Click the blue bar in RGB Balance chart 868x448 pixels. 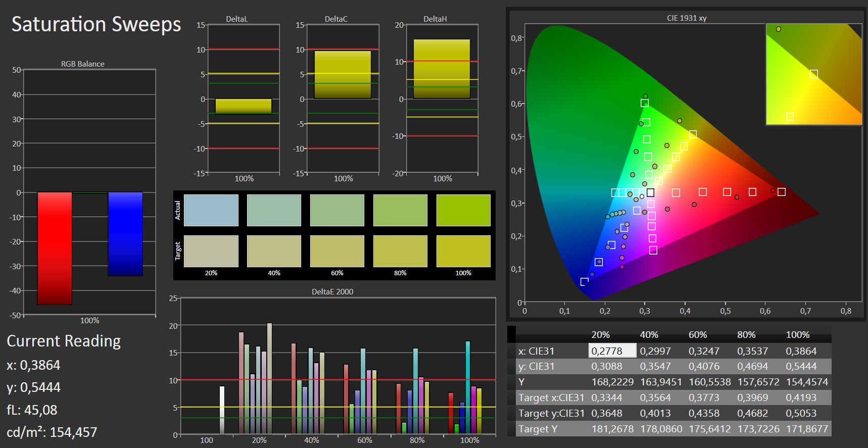coord(125,234)
